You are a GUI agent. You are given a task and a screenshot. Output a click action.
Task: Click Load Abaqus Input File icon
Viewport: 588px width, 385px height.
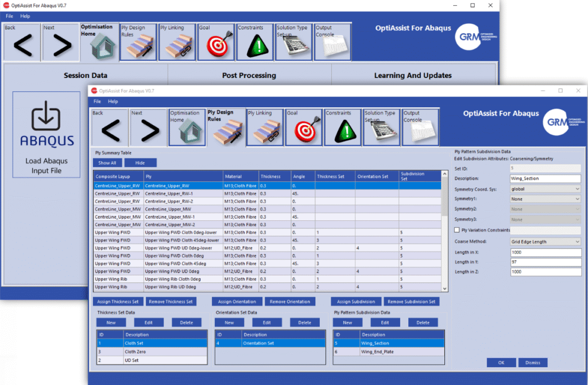tap(46, 134)
